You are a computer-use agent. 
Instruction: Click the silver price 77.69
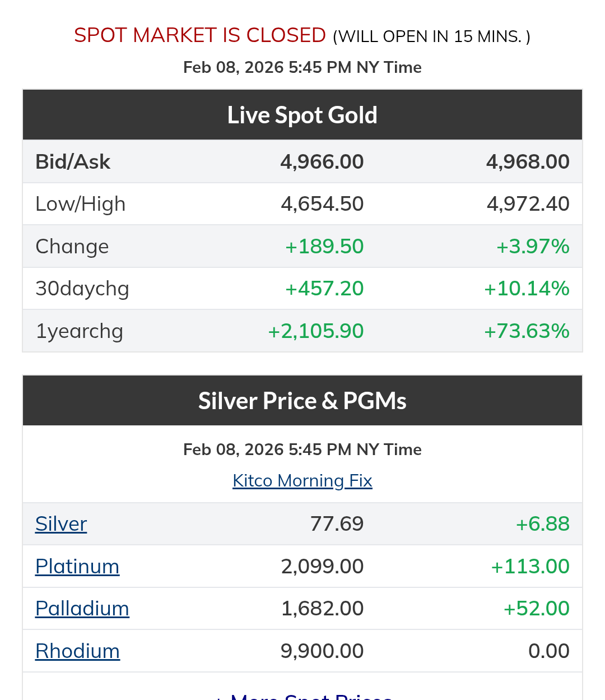coord(337,524)
